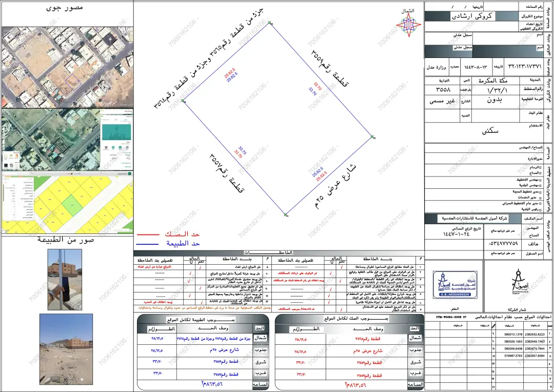
Task: Click the deed date ١٤٤٣-٨-١٣
Action: pyautogui.click(x=476, y=67)
